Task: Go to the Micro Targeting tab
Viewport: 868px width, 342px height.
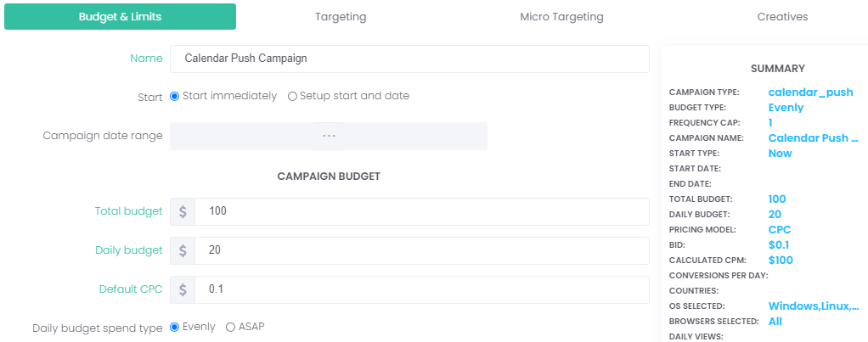Action: 561,17
